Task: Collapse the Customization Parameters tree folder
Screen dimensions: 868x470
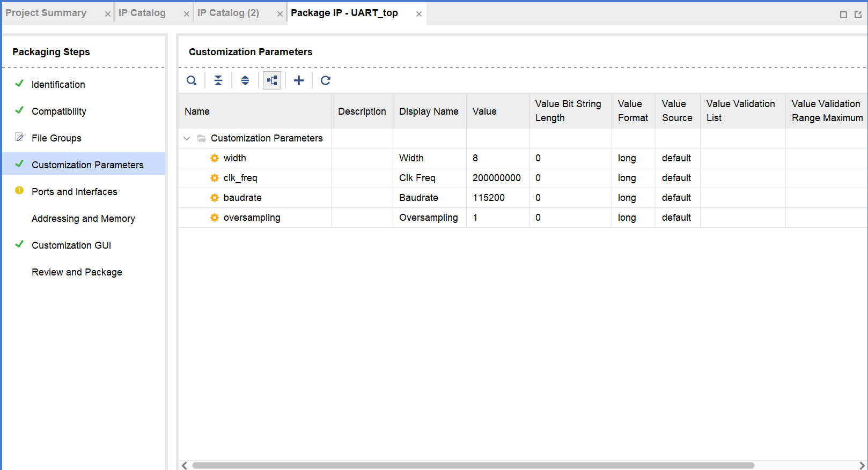Action: pyautogui.click(x=187, y=138)
